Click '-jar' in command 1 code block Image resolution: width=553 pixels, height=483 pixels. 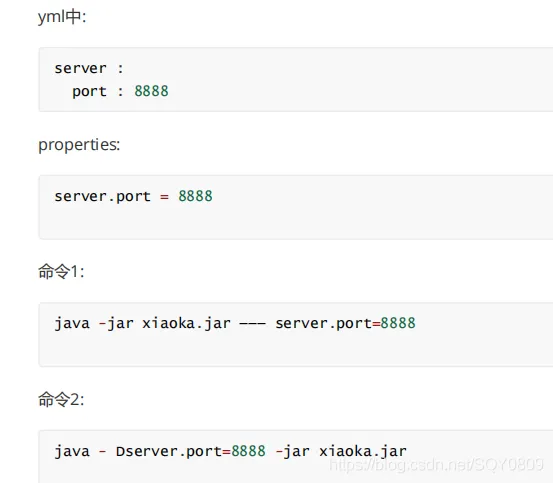(x=116, y=323)
